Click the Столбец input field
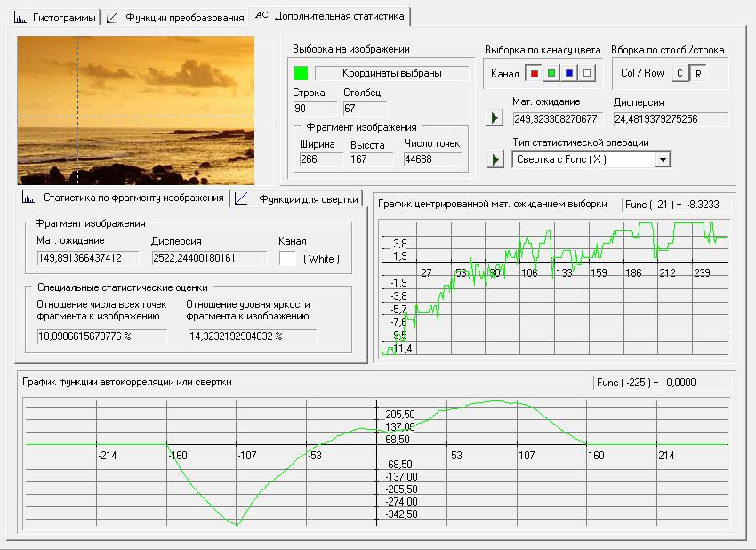756x550 pixels. 365,109
